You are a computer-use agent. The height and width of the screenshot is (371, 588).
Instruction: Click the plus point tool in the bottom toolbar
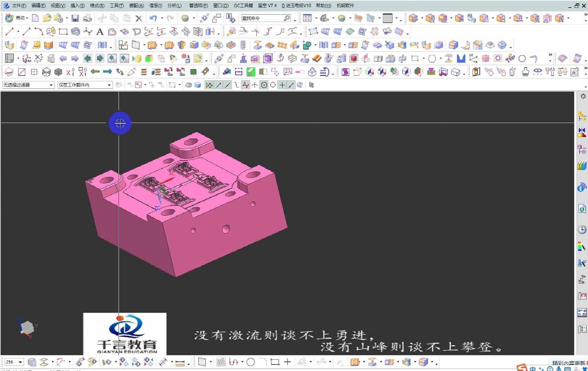coord(287,362)
